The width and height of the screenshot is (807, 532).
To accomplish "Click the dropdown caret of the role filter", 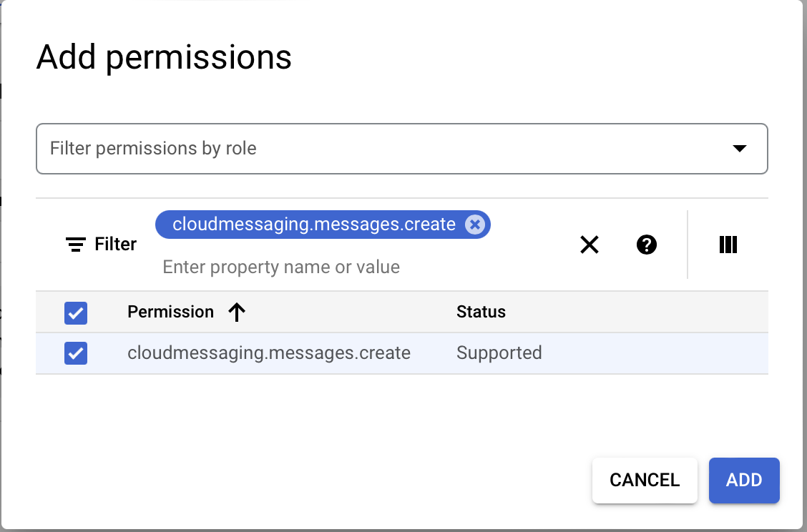I will [x=740, y=149].
